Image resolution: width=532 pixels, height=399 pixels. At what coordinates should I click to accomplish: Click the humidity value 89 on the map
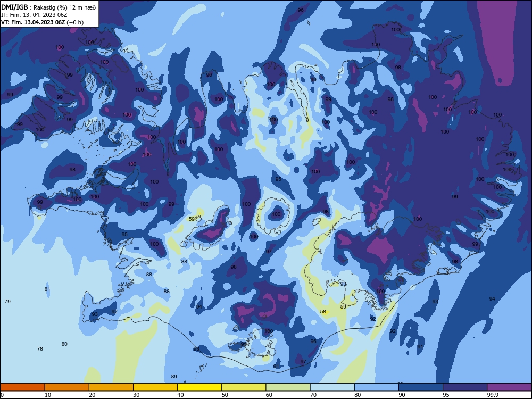pos(174,376)
